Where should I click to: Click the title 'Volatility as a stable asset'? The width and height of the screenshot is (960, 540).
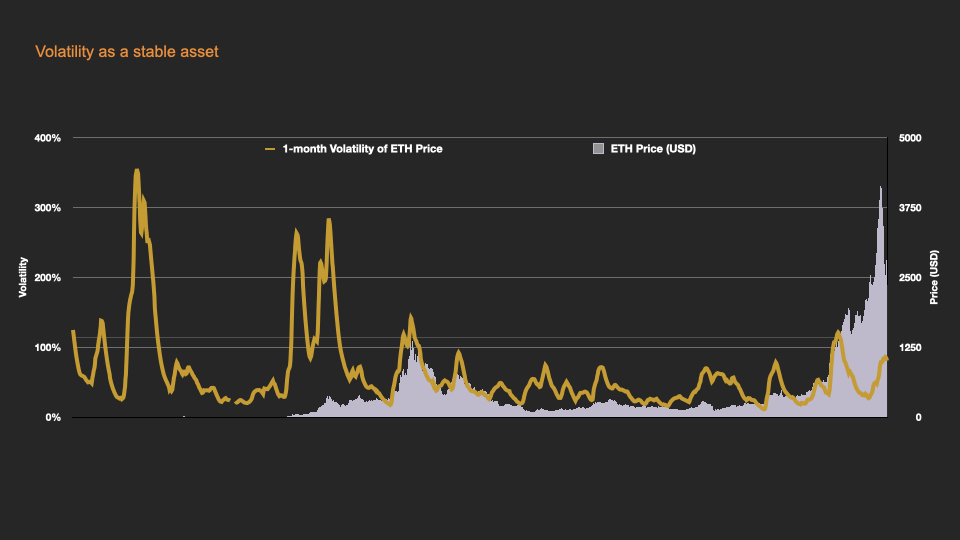click(x=127, y=51)
